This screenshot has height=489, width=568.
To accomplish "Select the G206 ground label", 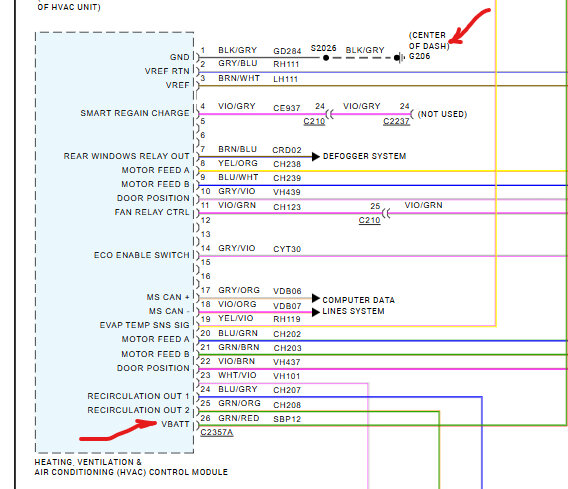I will 419,56.
